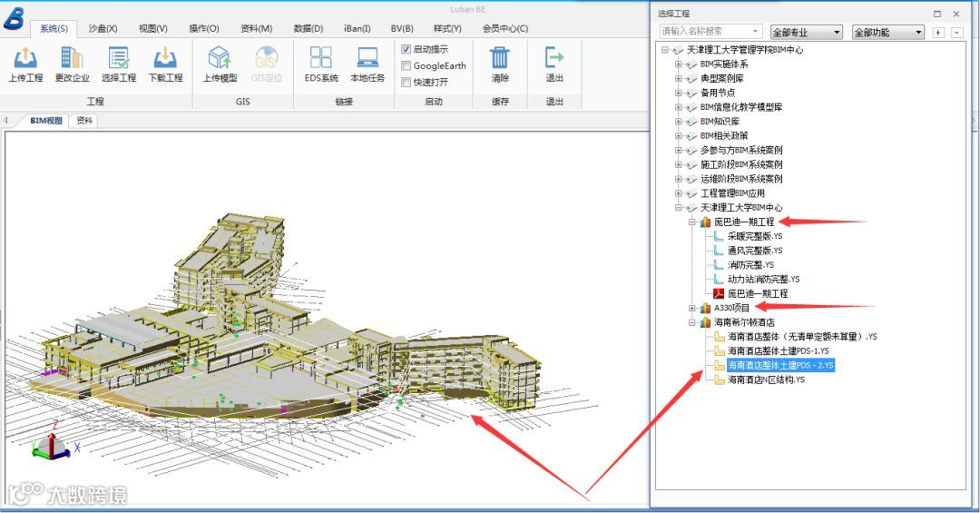Open 本地任务 local tasks icon
Screen dimensions: 980x513
tap(367, 57)
